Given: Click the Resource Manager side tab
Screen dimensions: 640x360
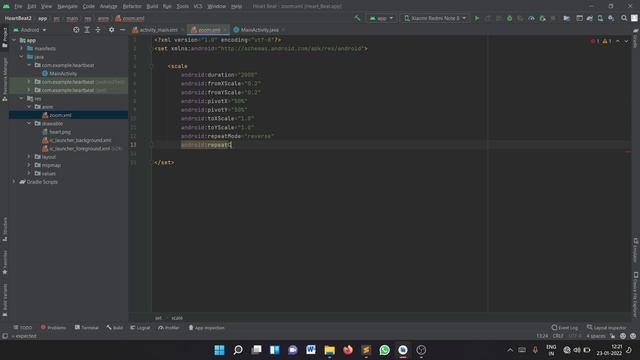Looking at the screenshot, I should [5, 79].
